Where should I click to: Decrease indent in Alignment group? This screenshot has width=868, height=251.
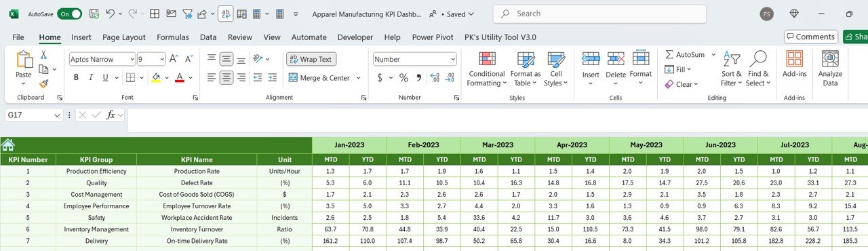point(258,78)
